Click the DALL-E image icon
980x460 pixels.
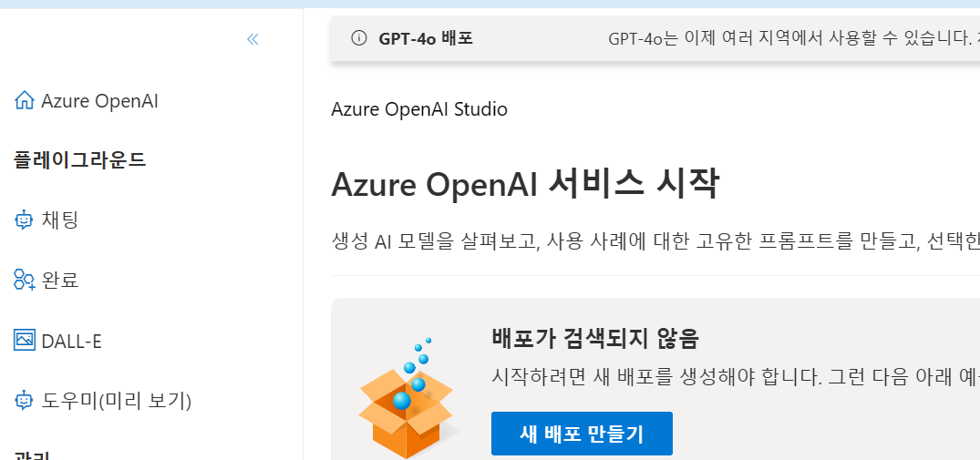[24, 340]
